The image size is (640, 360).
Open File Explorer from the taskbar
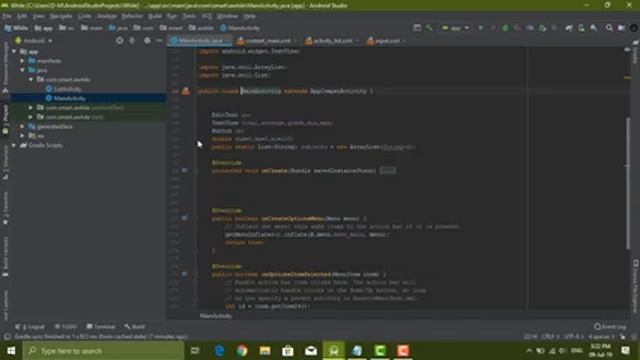[x=265, y=351]
